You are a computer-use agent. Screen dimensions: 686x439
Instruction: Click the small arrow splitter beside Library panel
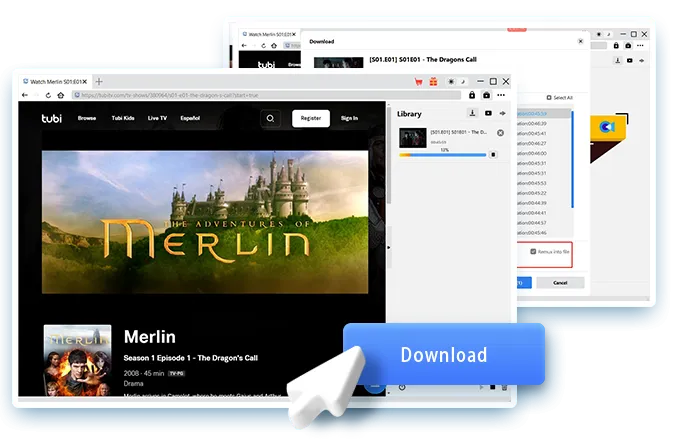[x=388, y=247]
